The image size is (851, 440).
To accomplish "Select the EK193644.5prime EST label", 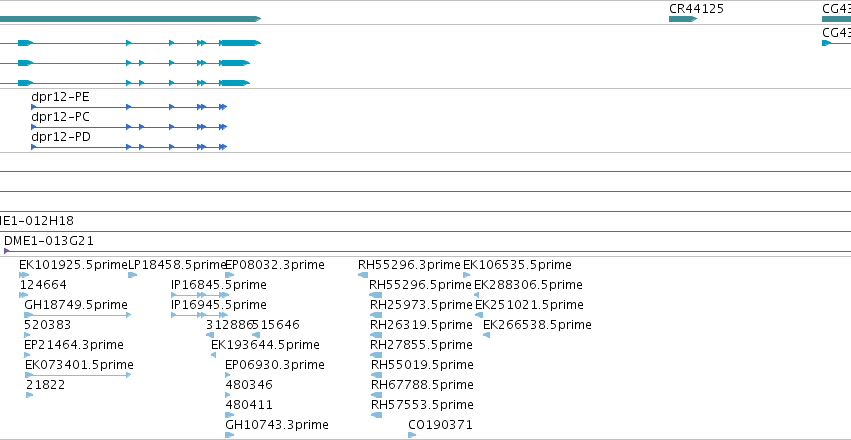I will pyautogui.click(x=265, y=345).
